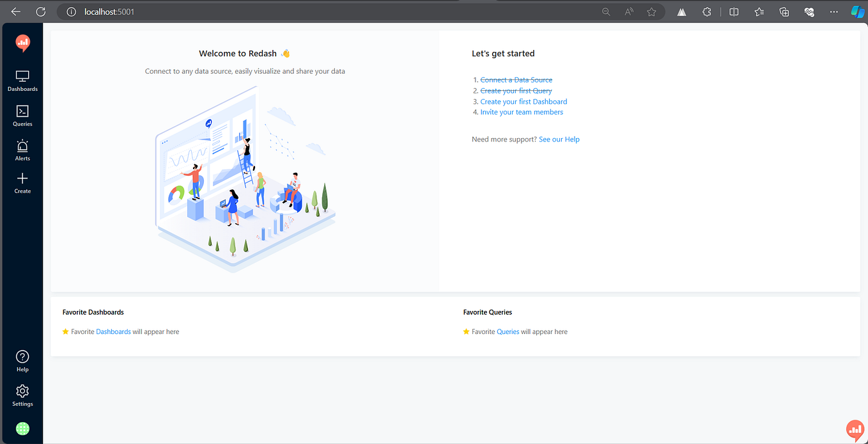Click the Create plus icon in the sidebar
The width and height of the screenshot is (868, 444).
22,184
